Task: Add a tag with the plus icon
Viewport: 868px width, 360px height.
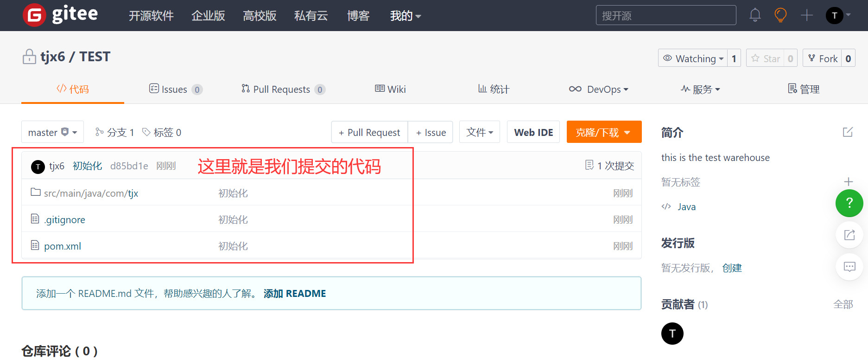Action: pos(848,182)
